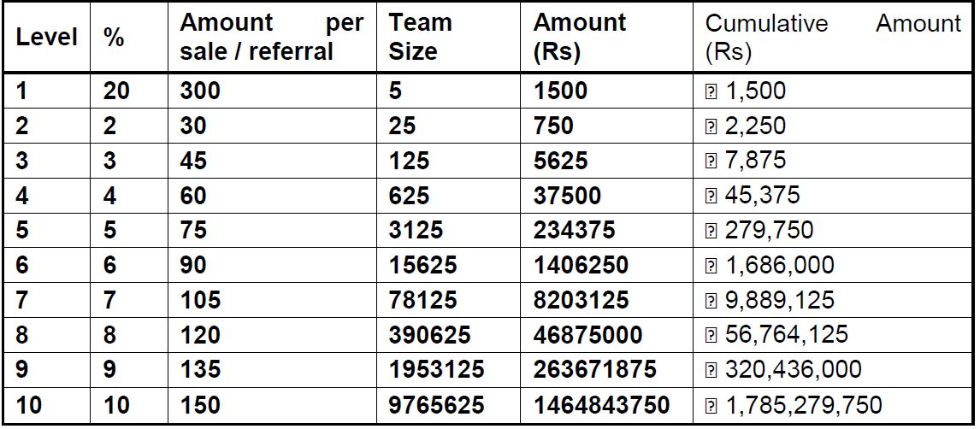Select the "Amount per sale / referral" header
980x429 pixels.
(x=271, y=38)
